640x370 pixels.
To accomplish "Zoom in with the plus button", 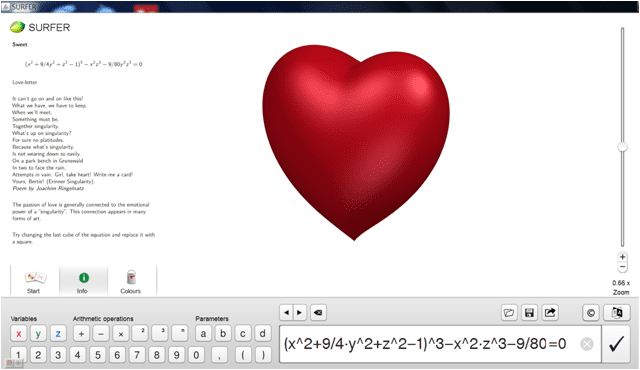I will click(622, 257).
